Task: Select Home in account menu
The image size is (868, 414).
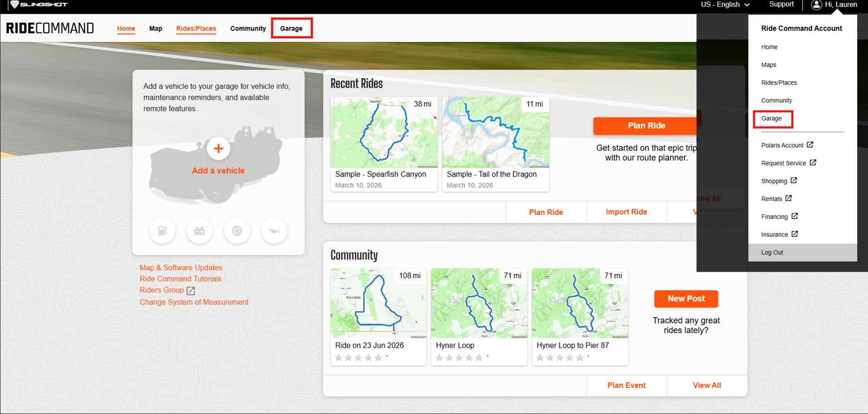Action: 769,47
